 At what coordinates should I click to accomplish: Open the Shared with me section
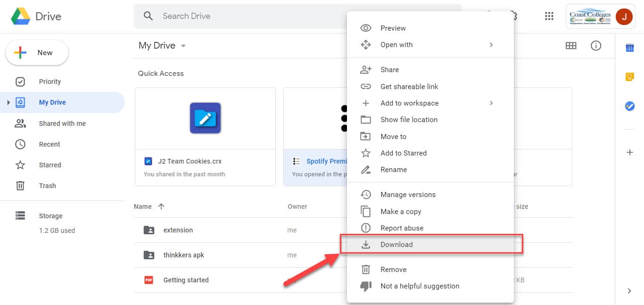click(62, 123)
